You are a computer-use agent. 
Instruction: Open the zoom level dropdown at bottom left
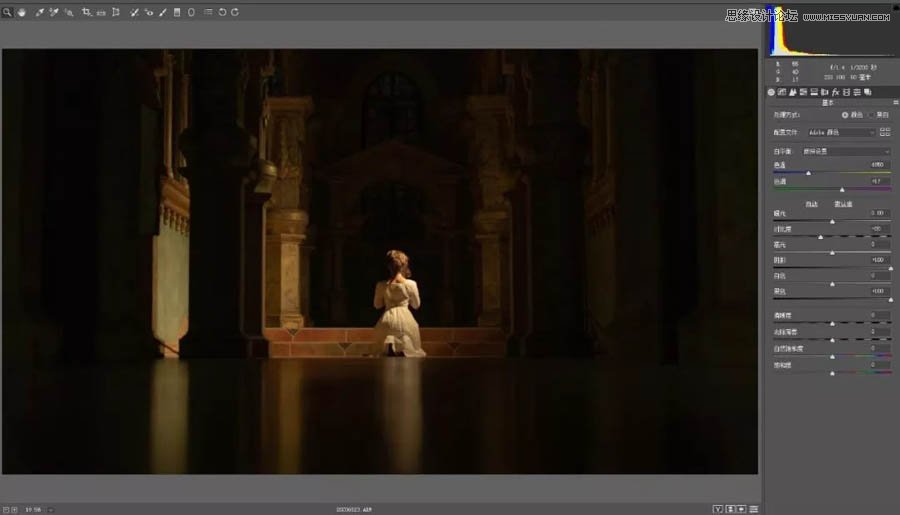(51, 509)
